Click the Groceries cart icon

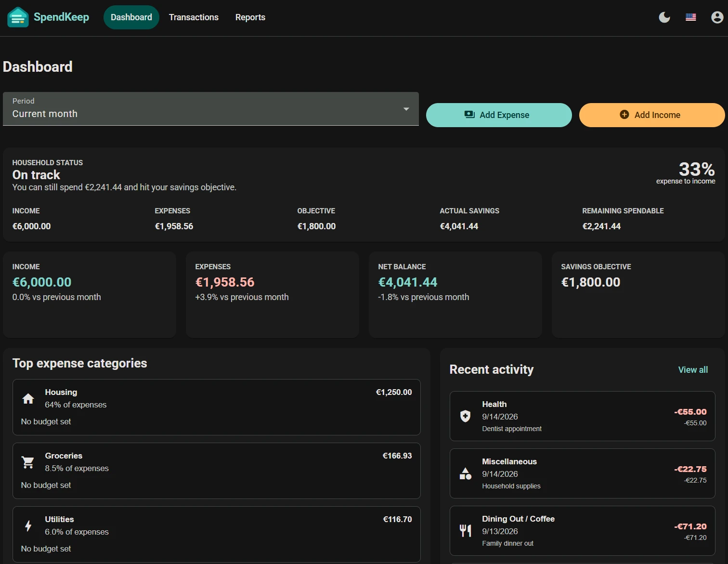click(28, 462)
